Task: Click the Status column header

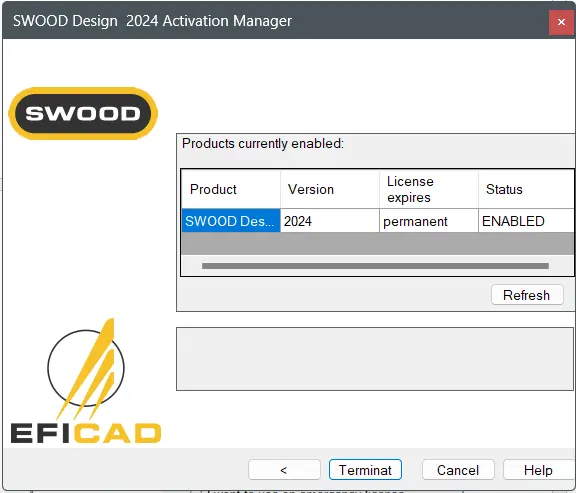Action: (526, 189)
